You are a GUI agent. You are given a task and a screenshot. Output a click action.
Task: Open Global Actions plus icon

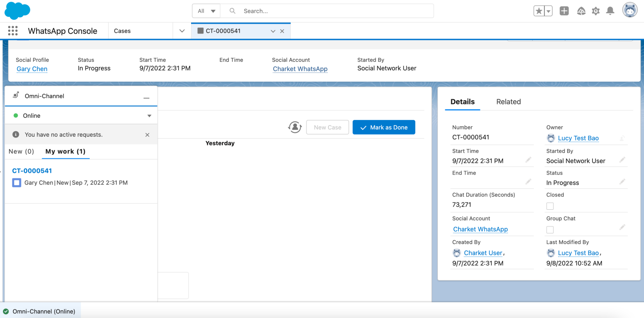(564, 11)
